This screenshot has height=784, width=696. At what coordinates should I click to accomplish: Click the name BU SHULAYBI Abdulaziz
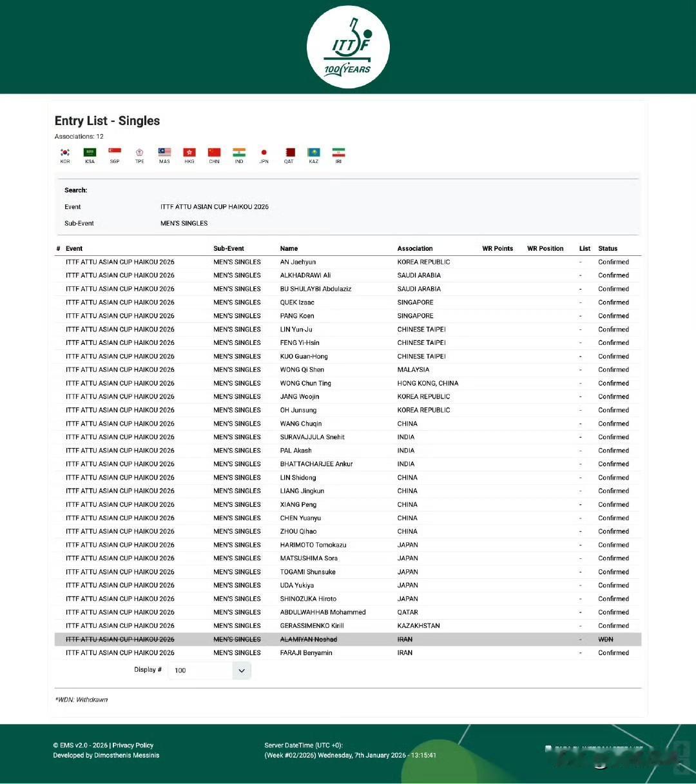pos(316,289)
